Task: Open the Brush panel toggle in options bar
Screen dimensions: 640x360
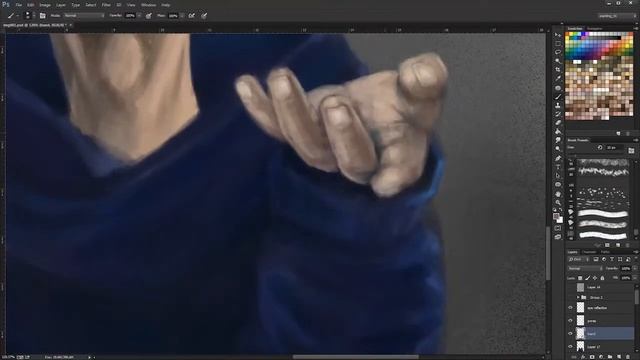Action: (42, 16)
